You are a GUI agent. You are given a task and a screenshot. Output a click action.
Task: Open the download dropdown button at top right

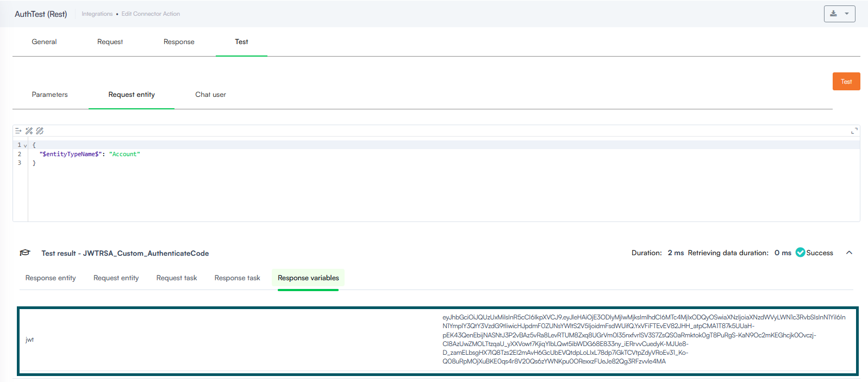click(x=839, y=14)
